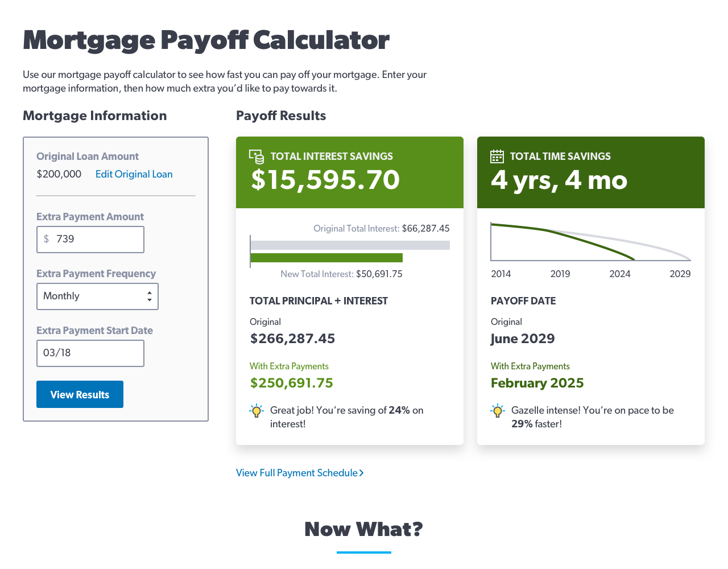
Task: Open the Extra Payment Frequency dropdown
Action: [97, 296]
